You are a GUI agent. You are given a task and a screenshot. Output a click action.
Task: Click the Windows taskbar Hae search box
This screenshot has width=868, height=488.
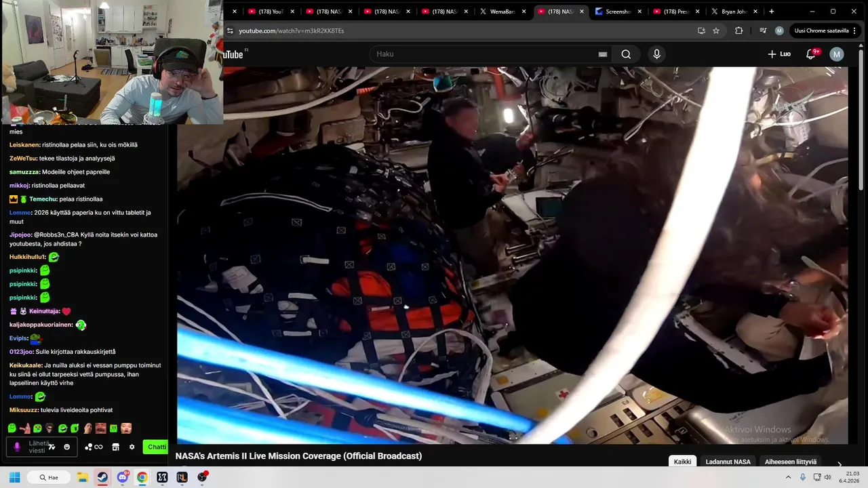(x=49, y=477)
